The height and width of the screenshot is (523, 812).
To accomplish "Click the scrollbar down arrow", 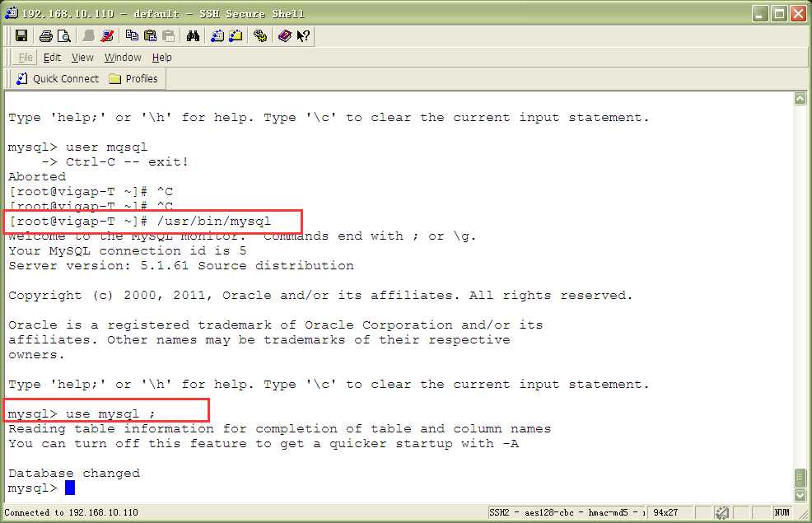I will tap(800, 495).
